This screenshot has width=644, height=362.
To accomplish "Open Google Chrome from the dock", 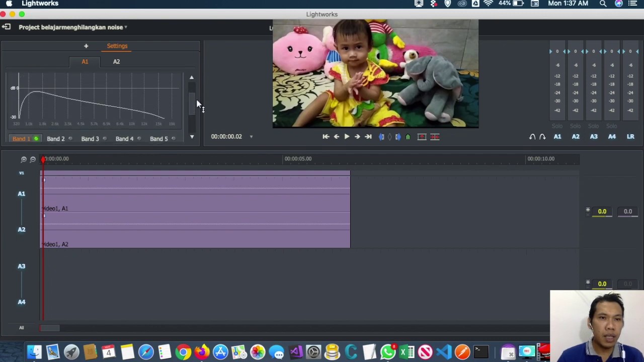I will click(x=183, y=352).
